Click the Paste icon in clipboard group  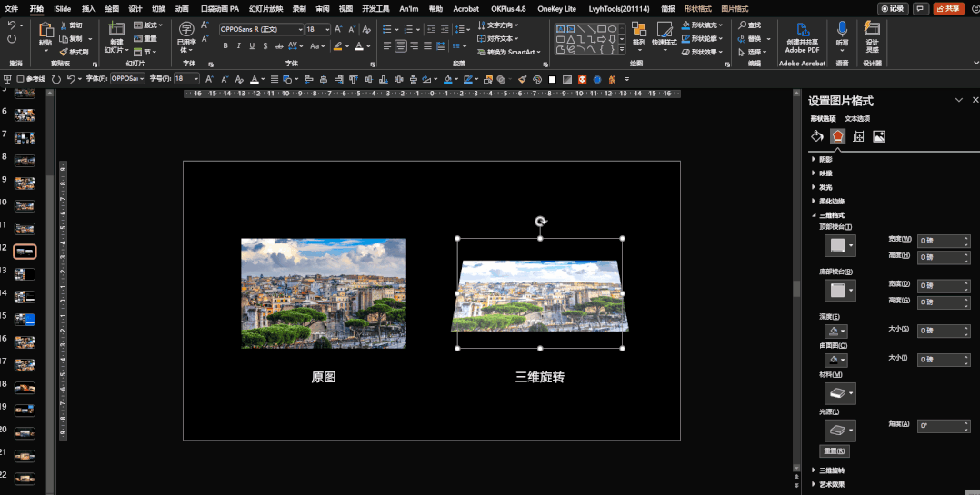tap(45, 30)
